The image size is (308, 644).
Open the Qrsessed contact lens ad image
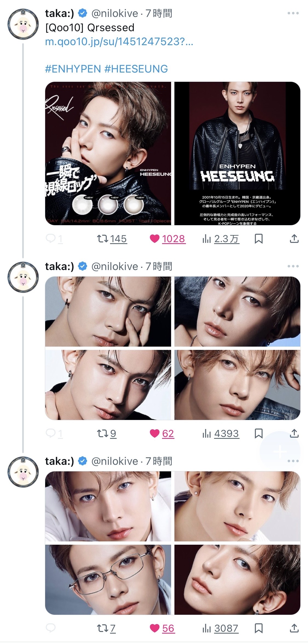tap(108, 153)
